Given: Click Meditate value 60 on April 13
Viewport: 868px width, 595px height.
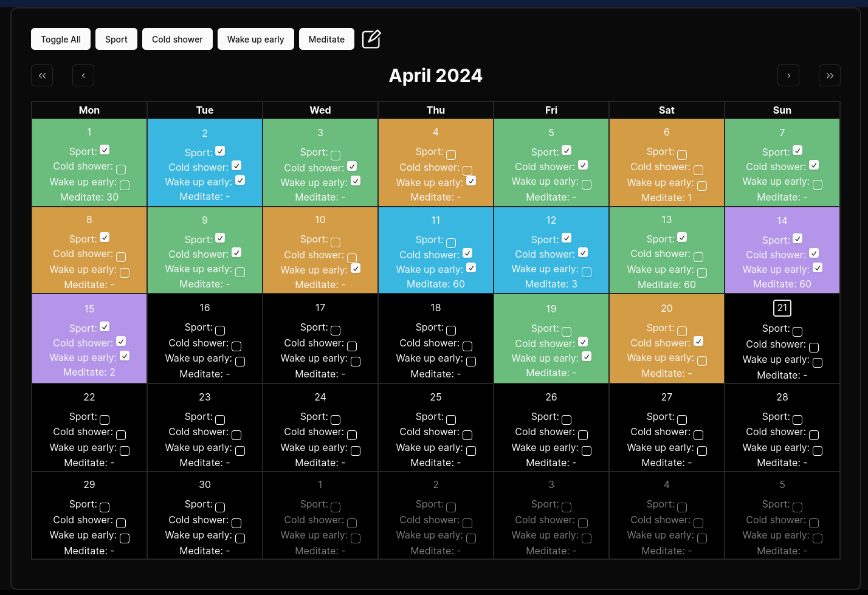Looking at the screenshot, I should [689, 284].
